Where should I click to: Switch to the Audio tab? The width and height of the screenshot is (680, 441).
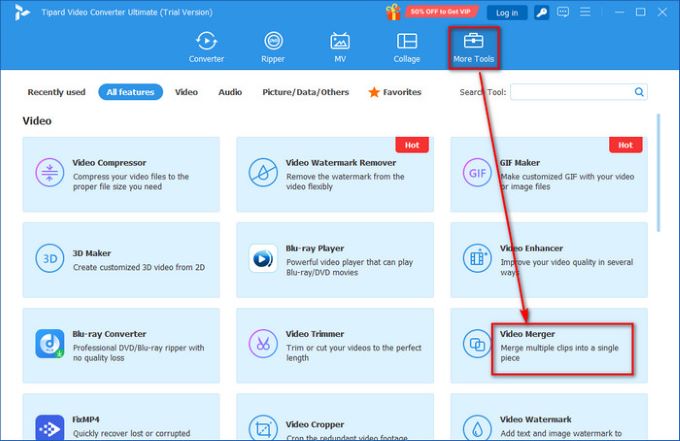[230, 92]
